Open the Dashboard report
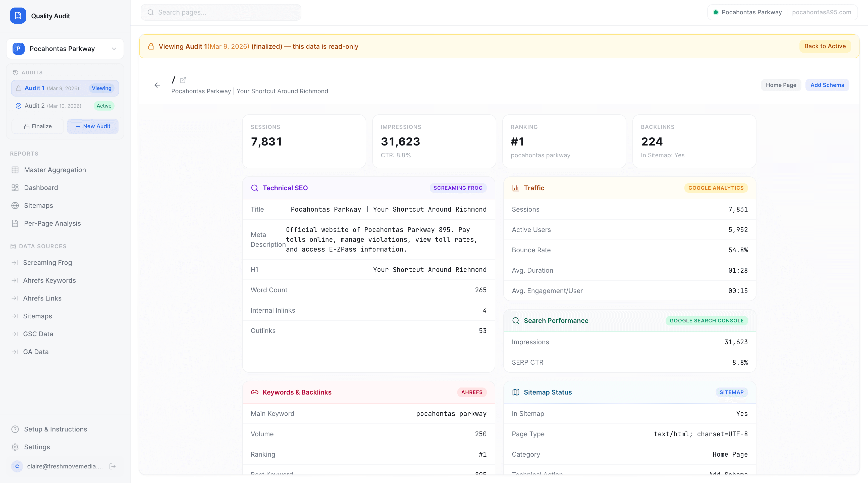Image resolution: width=868 pixels, height=483 pixels. click(65, 188)
